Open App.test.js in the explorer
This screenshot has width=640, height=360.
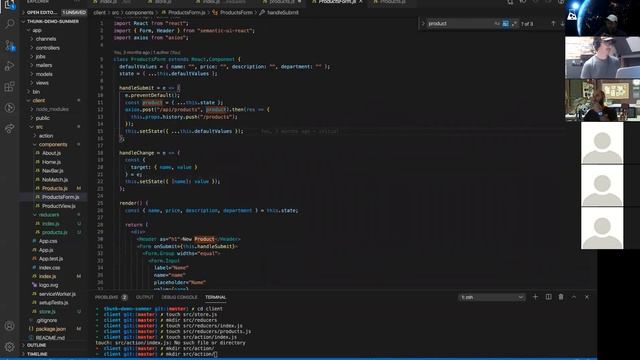coord(51,259)
